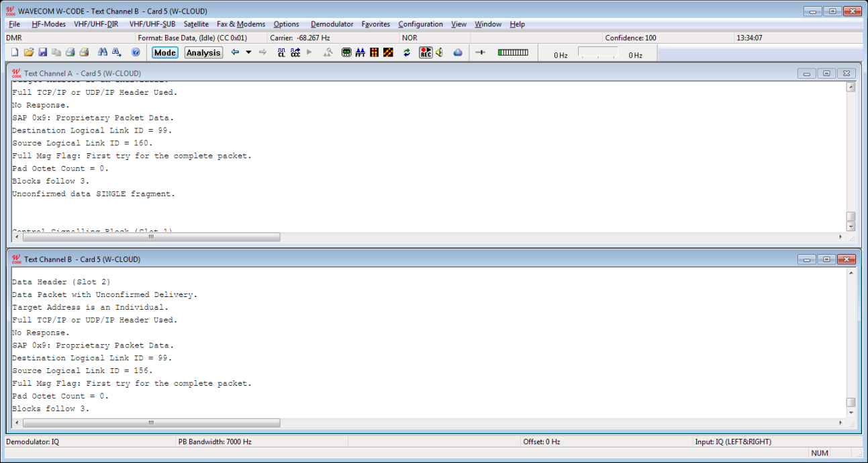Click Text Channel A horizontal scrollbar
This screenshot has width=868, height=463.
tap(151, 237)
